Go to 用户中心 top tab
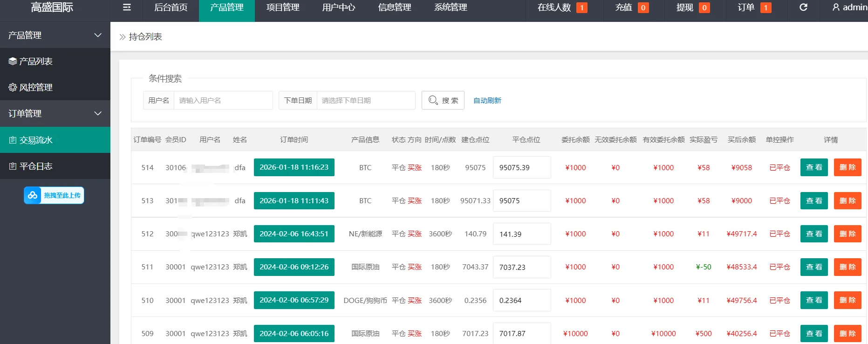Image resolution: width=868 pixels, height=344 pixels. tap(339, 7)
